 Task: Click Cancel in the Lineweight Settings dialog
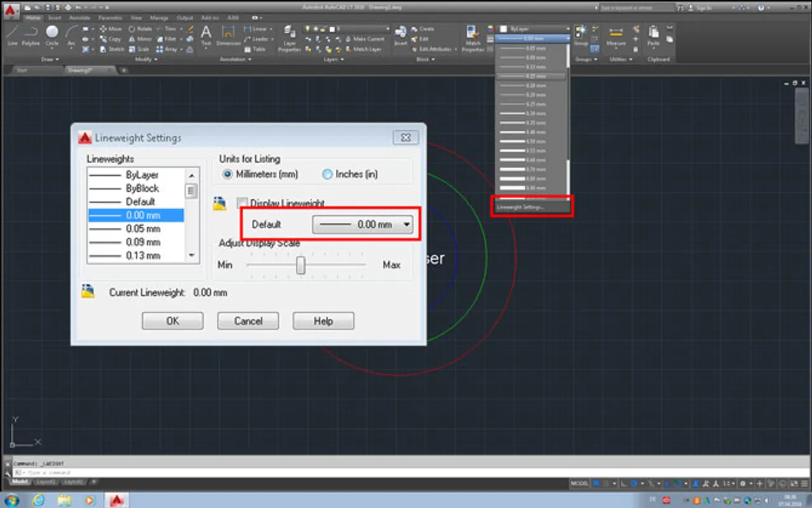(x=248, y=321)
